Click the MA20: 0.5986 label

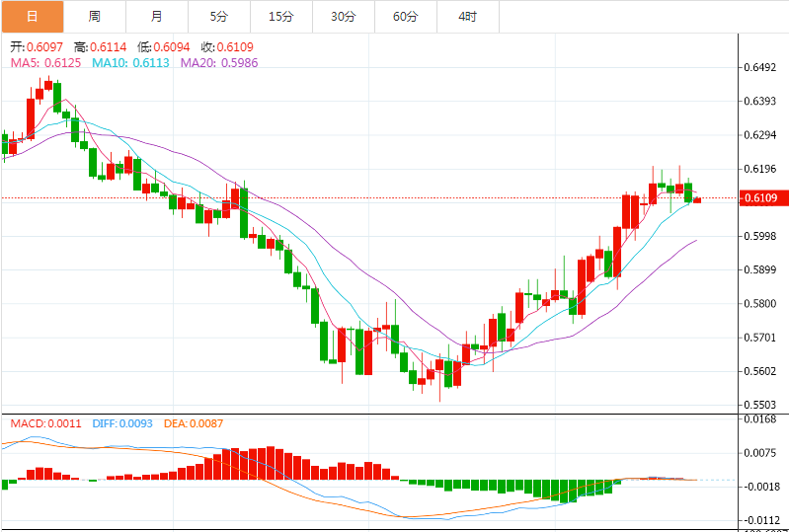click(x=219, y=63)
